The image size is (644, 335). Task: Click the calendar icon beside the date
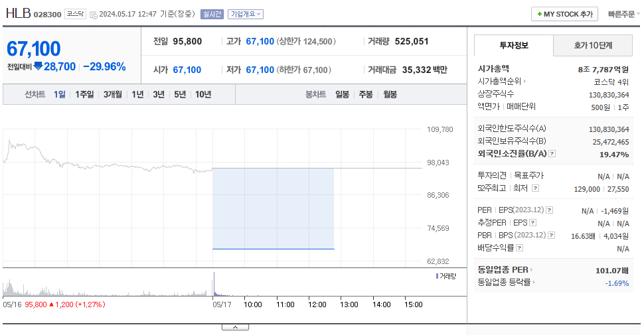point(93,15)
